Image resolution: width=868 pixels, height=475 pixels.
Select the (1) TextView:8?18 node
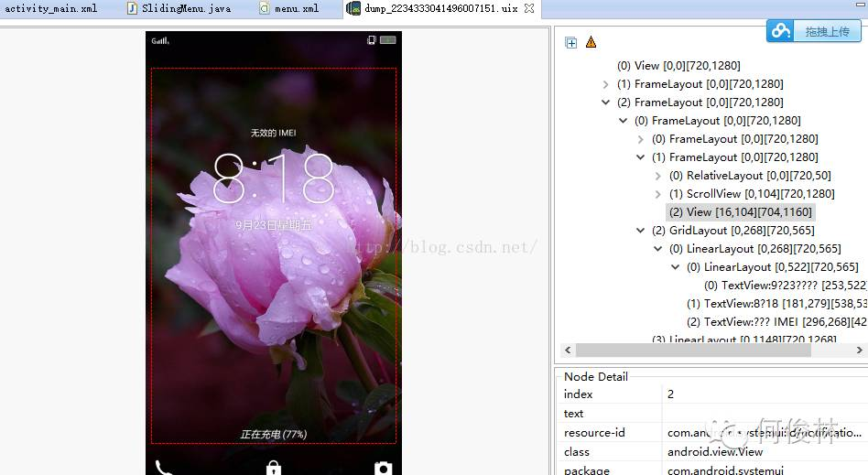point(776,303)
